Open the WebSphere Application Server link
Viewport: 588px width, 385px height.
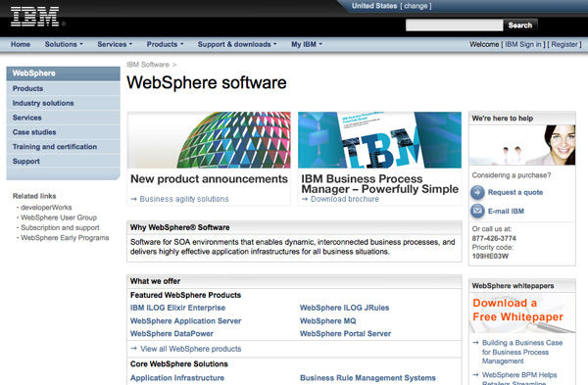pyautogui.click(x=185, y=321)
